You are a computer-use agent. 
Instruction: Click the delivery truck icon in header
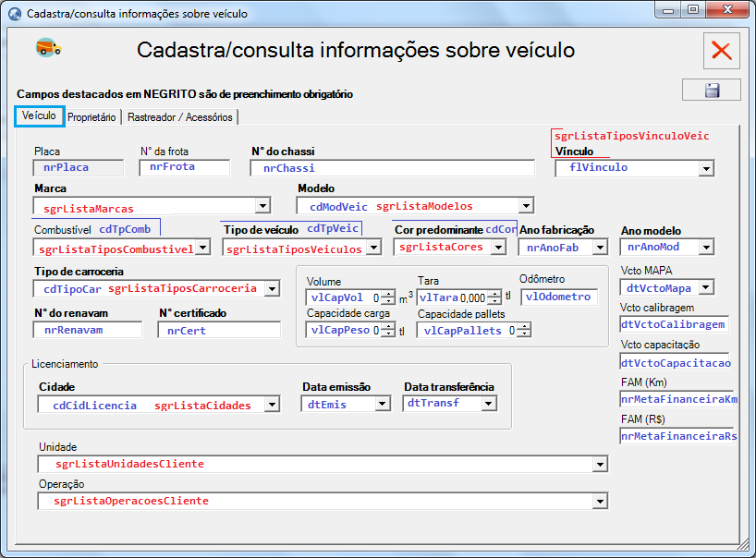(x=49, y=48)
